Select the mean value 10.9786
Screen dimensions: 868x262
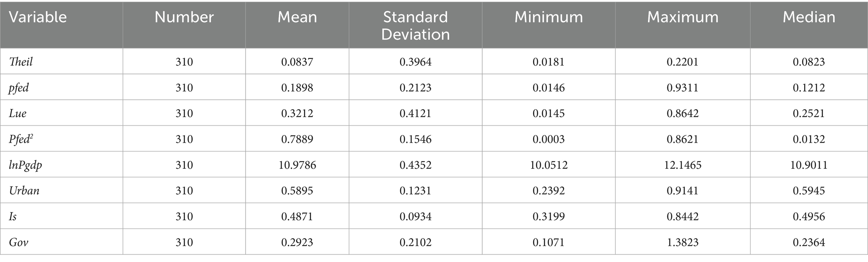tap(297, 165)
